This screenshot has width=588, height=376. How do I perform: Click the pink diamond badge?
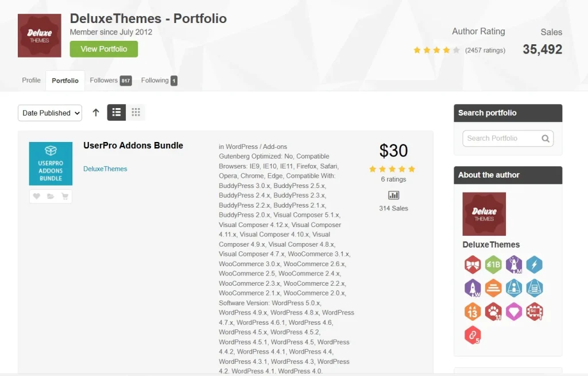click(x=514, y=312)
